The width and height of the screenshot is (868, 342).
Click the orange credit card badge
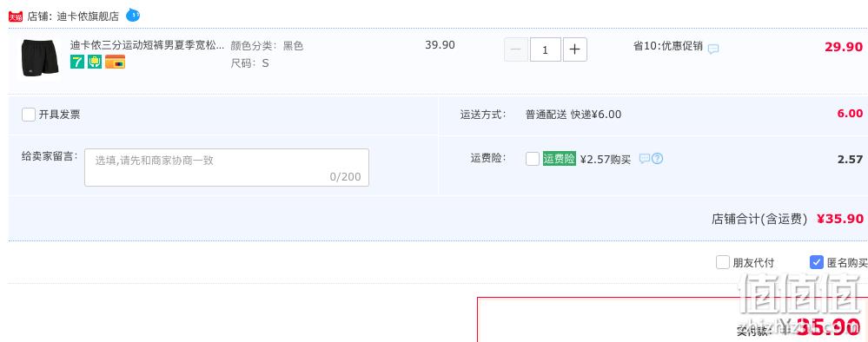[116, 62]
